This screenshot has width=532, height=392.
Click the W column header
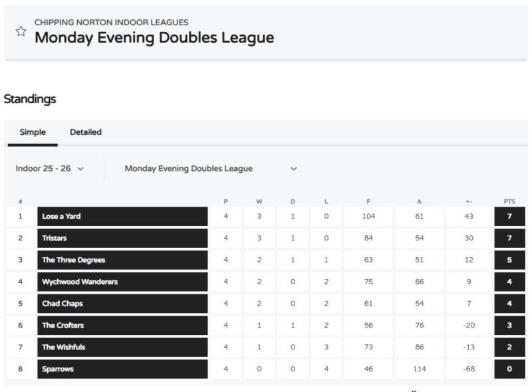click(259, 201)
